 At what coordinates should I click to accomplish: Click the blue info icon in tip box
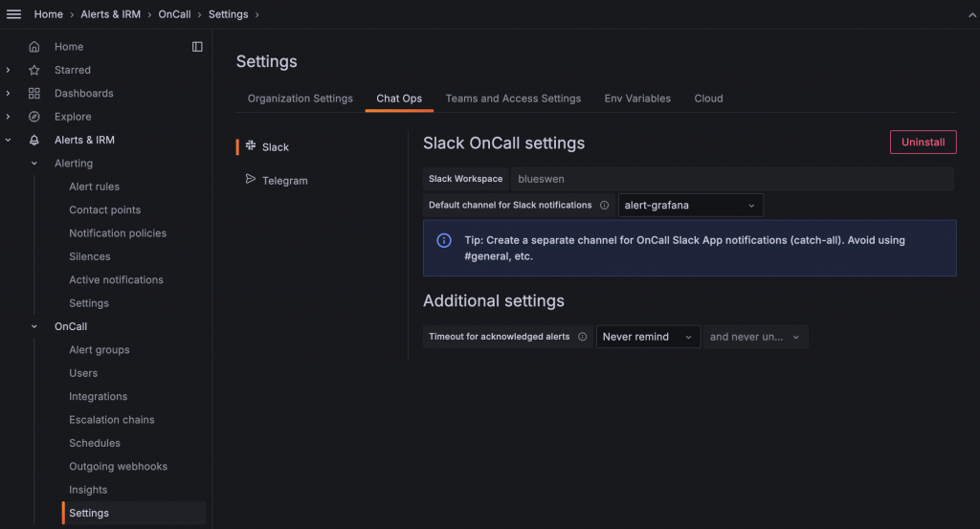pyautogui.click(x=444, y=240)
